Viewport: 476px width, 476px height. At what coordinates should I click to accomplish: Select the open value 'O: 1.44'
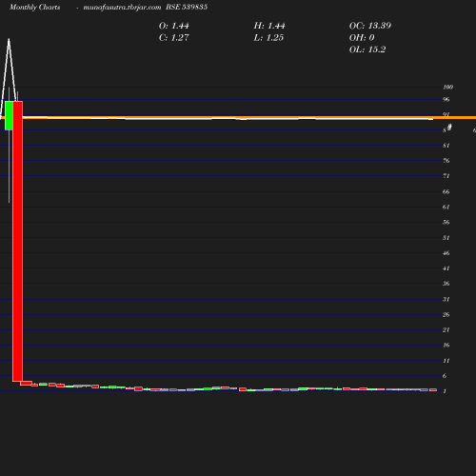click(x=174, y=26)
